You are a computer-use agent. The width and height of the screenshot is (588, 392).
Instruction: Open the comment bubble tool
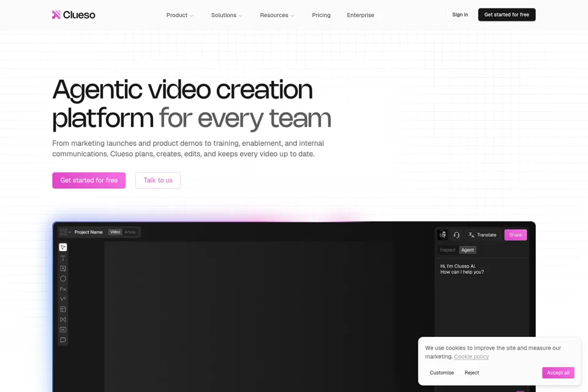pyautogui.click(x=63, y=340)
